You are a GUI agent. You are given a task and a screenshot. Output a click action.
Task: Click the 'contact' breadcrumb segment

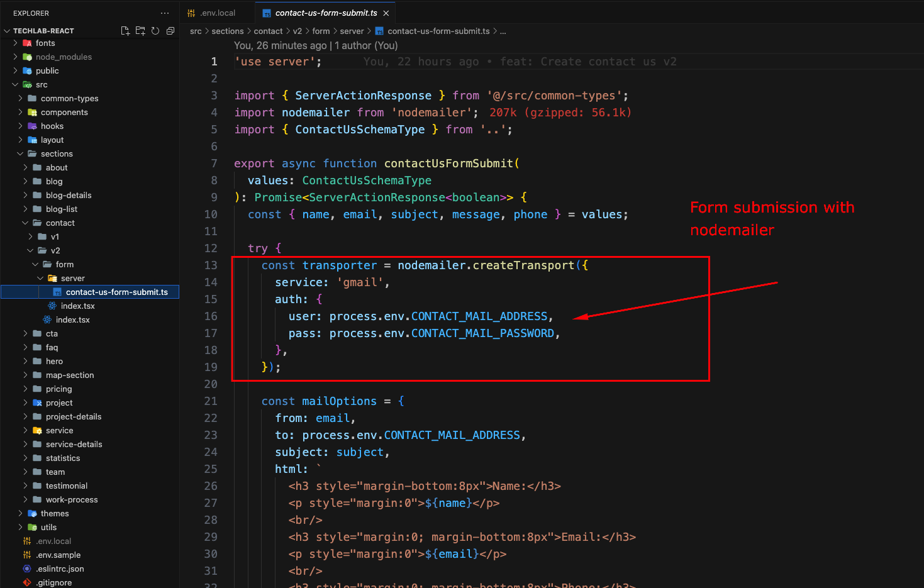[x=268, y=31]
